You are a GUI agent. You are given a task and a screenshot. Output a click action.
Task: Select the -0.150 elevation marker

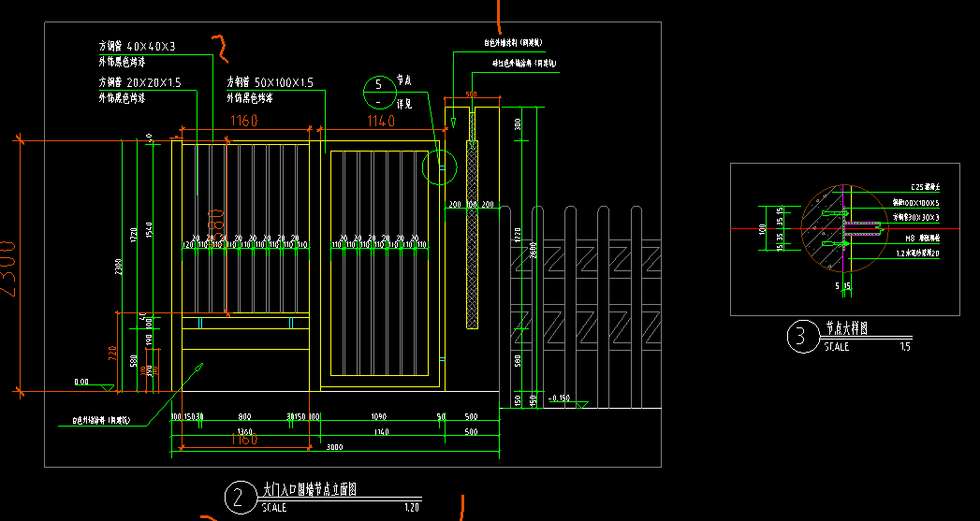click(x=559, y=398)
